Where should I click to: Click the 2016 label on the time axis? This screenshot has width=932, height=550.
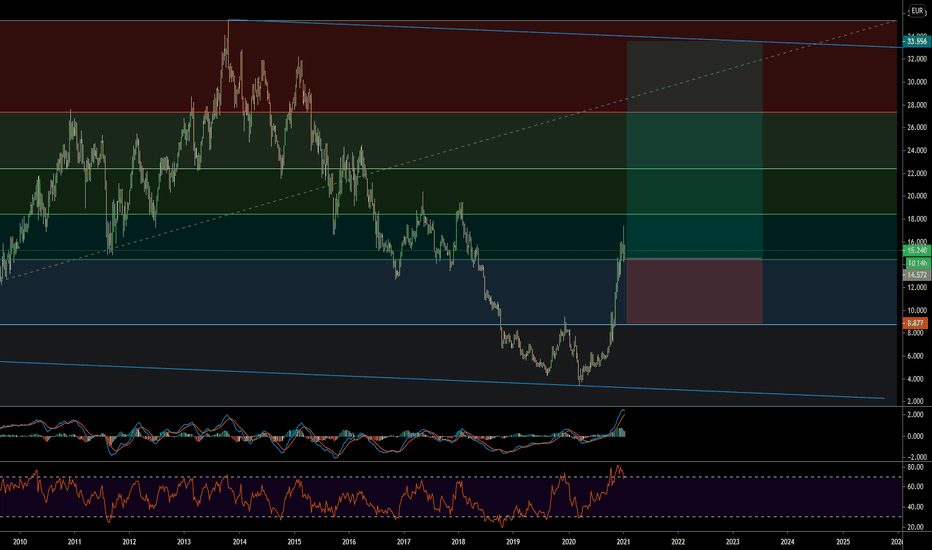pos(349,542)
